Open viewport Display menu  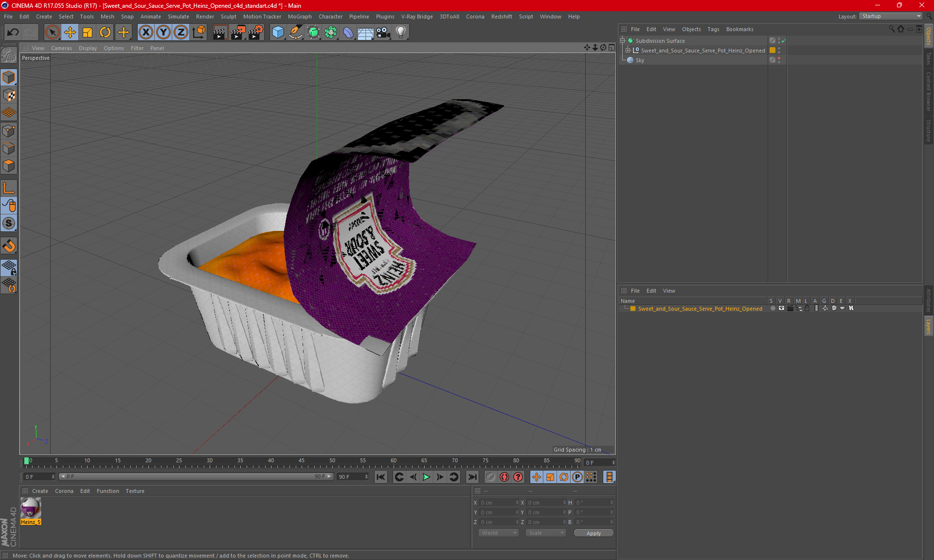click(88, 48)
